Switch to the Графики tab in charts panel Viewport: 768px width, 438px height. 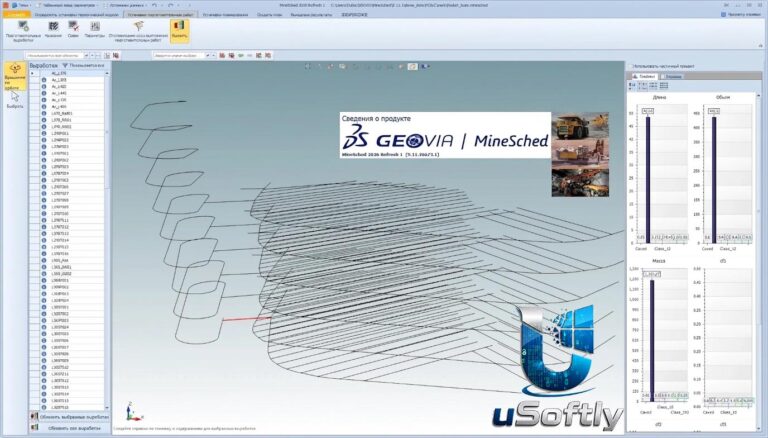[x=644, y=76]
